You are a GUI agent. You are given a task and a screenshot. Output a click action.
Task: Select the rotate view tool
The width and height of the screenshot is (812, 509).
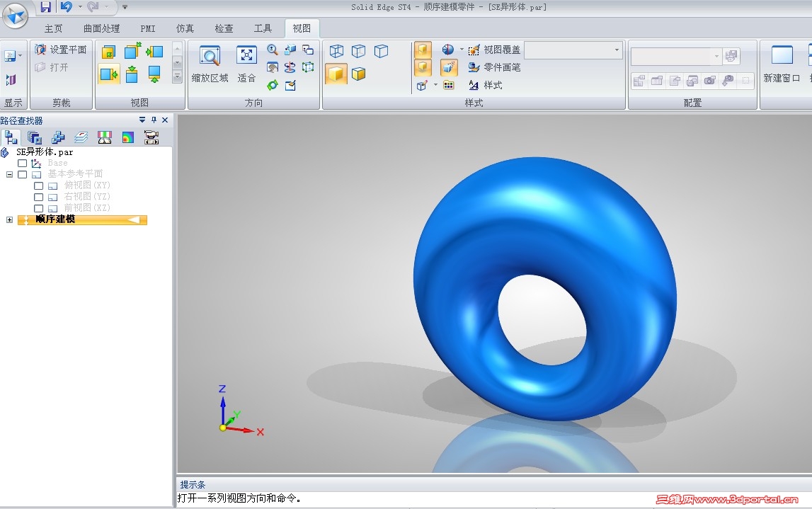point(290,67)
